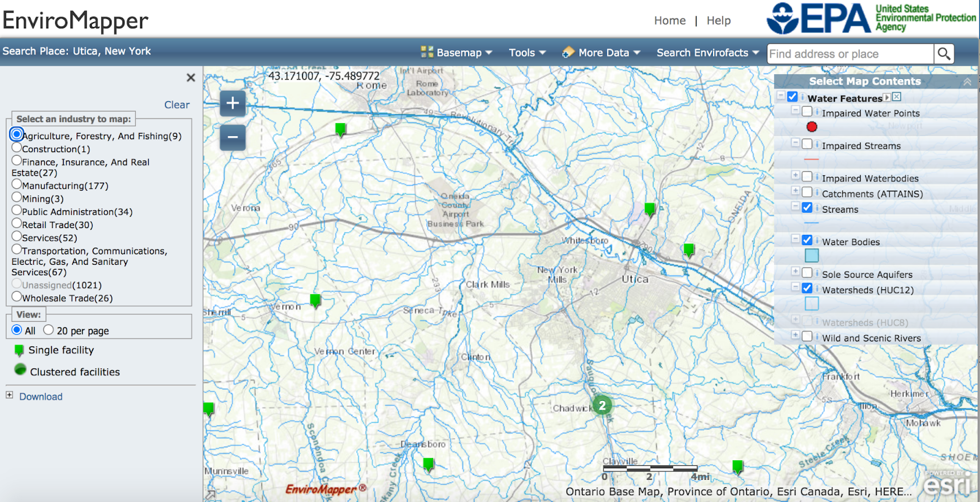Select the Services(52) industry option

point(17,237)
